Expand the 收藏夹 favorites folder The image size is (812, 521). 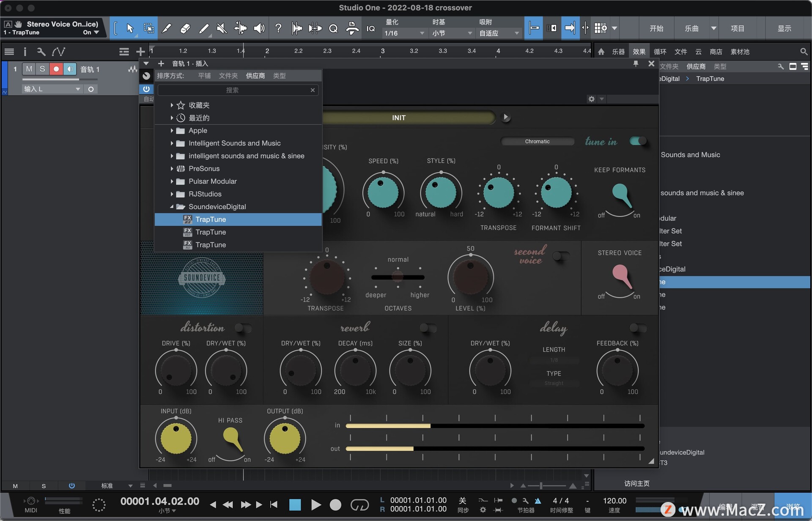click(172, 105)
